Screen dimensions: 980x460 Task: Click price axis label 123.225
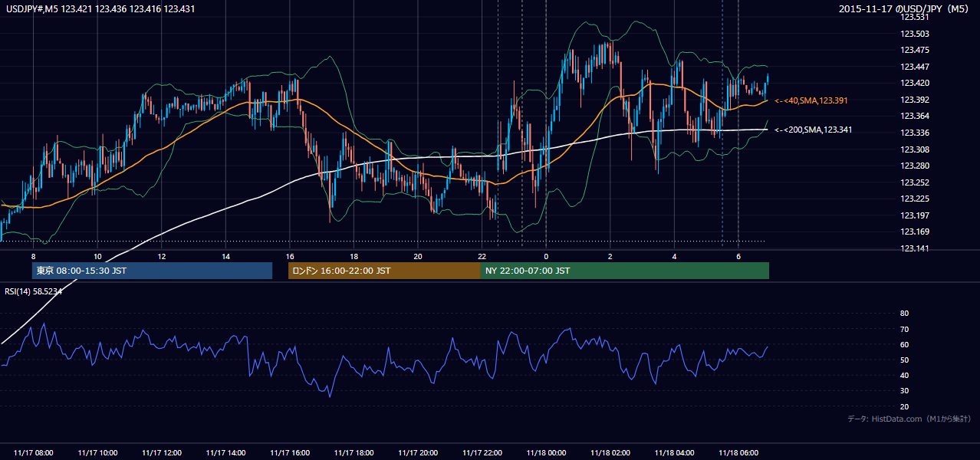click(914, 199)
